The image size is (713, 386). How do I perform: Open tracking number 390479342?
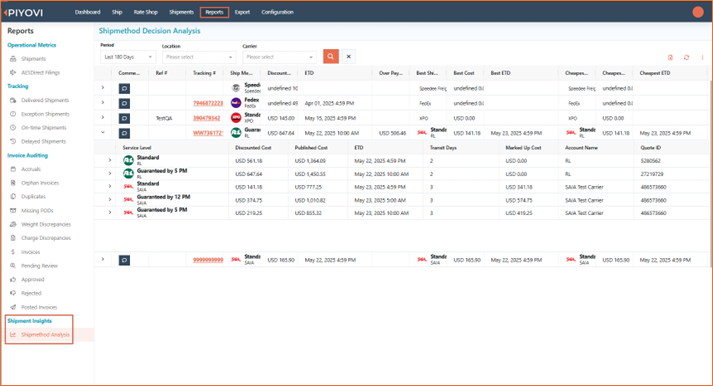[206, 118]
